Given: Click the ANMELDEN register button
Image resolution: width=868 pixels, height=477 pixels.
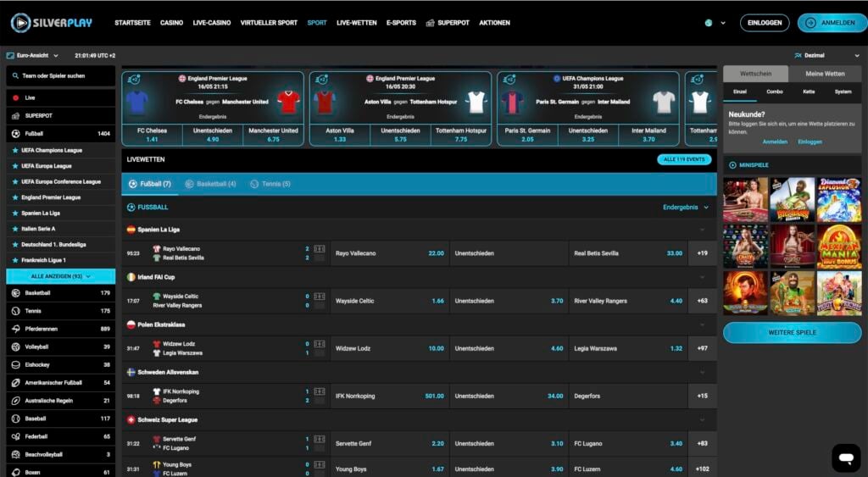Looking at the screenshot, I should point(832,23).
